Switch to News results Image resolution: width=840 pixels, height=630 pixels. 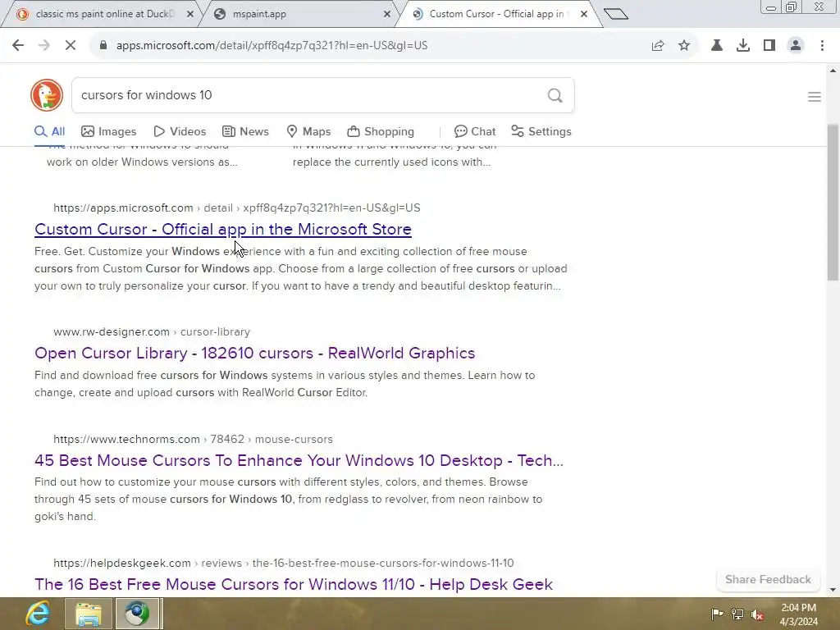click(245, 132)
